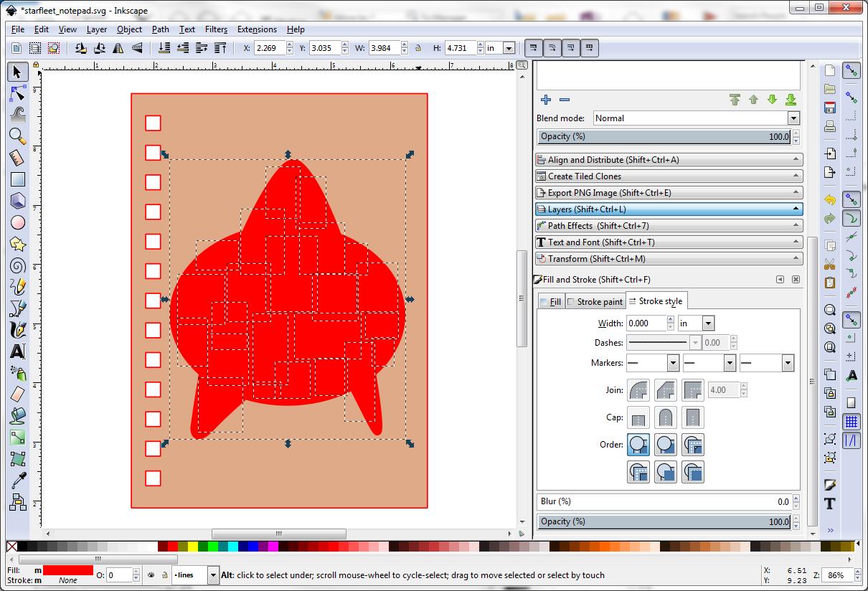Click the Print document icon

[830, 127]
